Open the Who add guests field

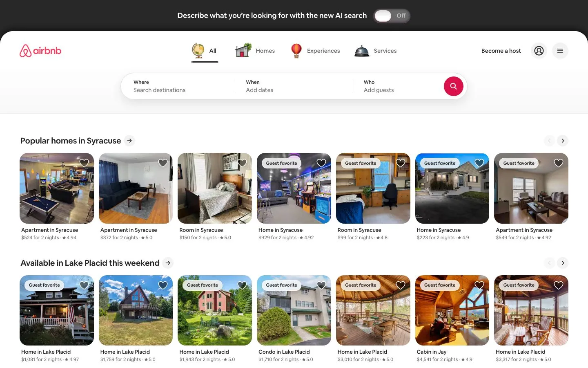pyautogui.click(x=398, y=86)
